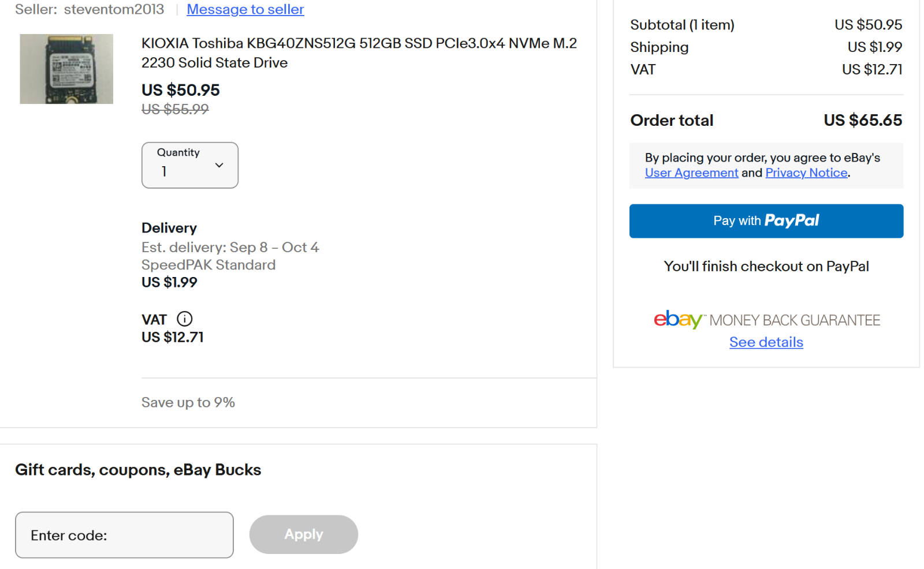
Task: Open the User Agreement link
Action: pos(691,173)
